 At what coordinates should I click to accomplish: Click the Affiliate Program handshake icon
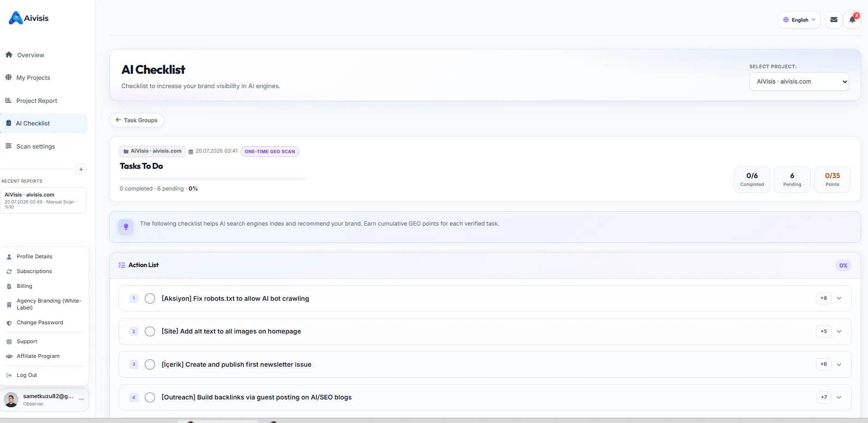pos(9,357)
